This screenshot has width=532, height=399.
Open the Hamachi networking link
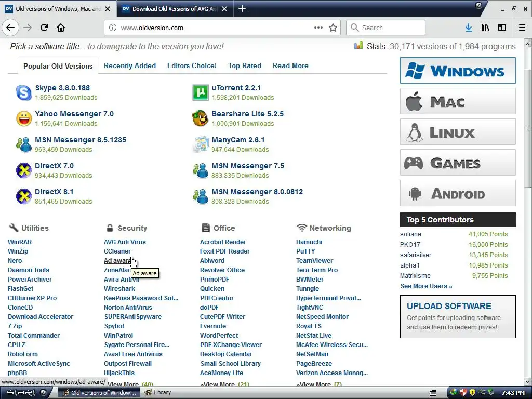coord(309,242)
